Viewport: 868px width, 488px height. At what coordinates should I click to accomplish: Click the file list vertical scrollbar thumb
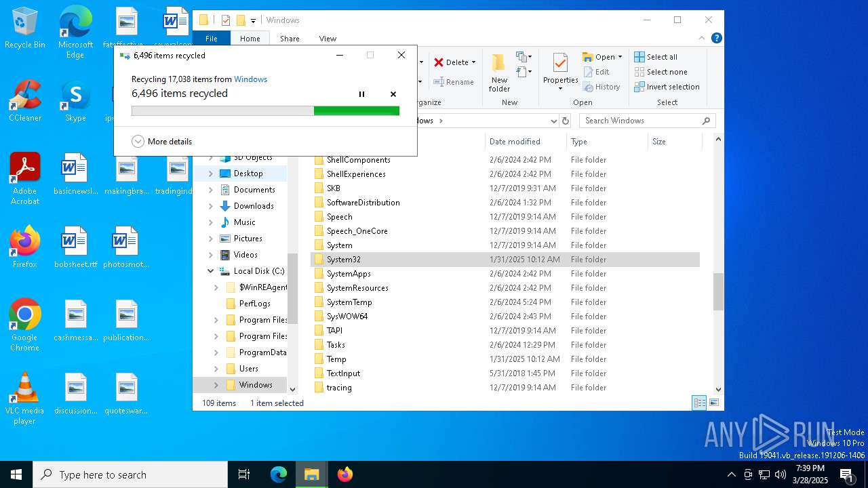(x=718, y=291)
